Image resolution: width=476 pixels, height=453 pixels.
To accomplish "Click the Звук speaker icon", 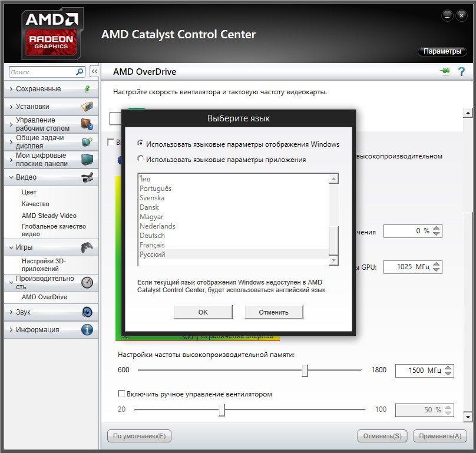I will click(87, 312).
